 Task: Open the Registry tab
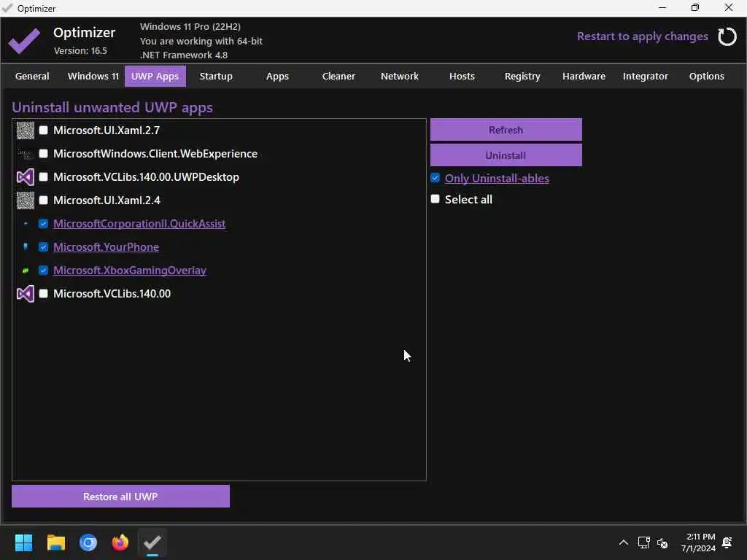click(522, 76)
